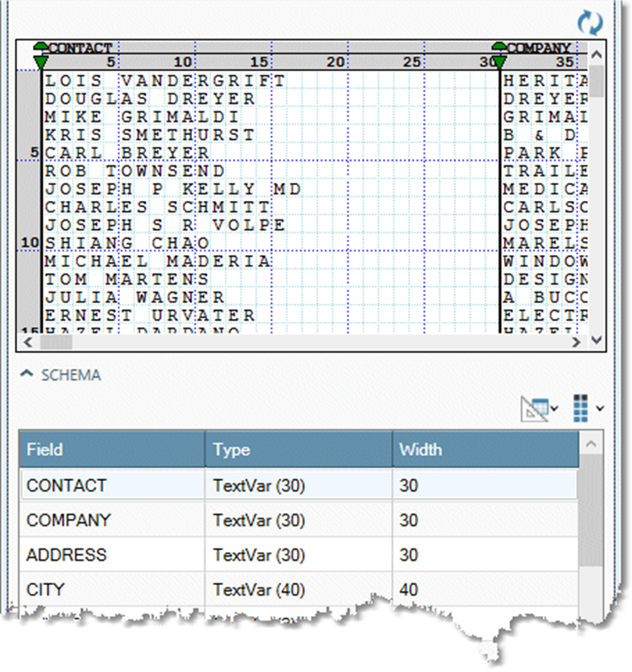Click the Type column header
This screenshot has width=632, height=672.
(x=298, y=450)
